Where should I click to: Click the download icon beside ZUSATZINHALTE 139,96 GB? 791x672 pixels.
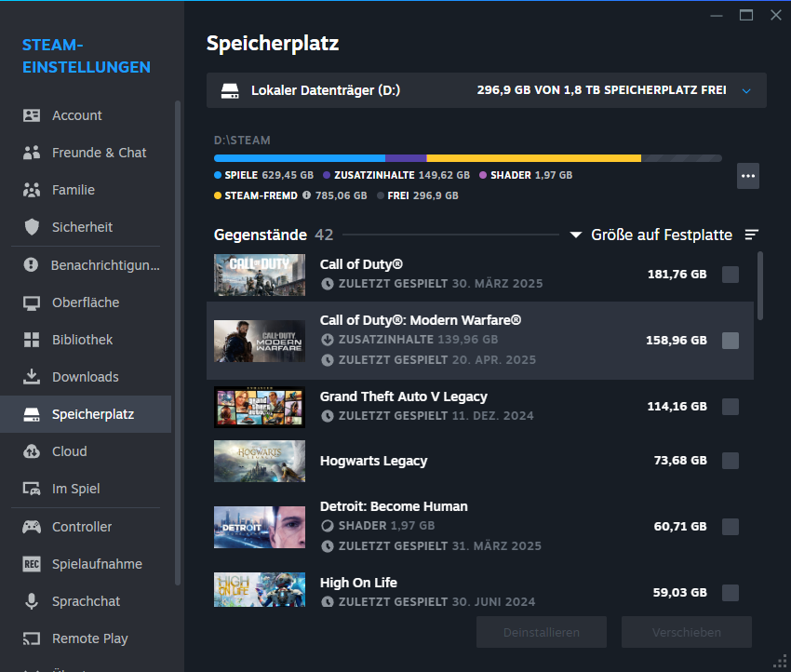click(328, 340)
